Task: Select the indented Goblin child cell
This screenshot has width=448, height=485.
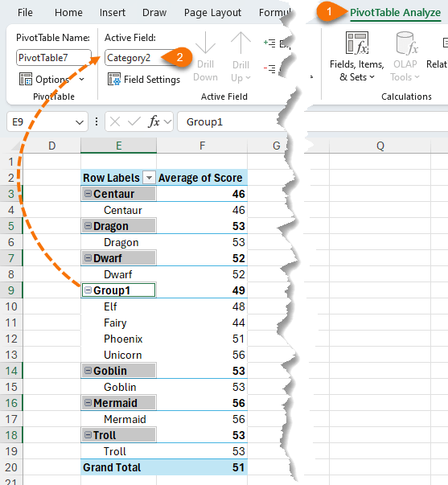Action: (x=118, y=387)
